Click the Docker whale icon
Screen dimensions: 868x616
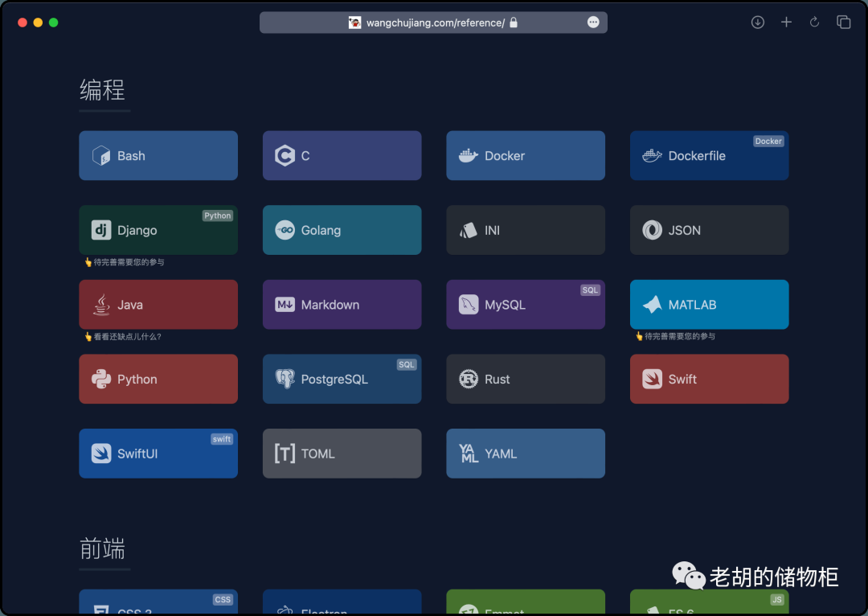tap(469, 156)
